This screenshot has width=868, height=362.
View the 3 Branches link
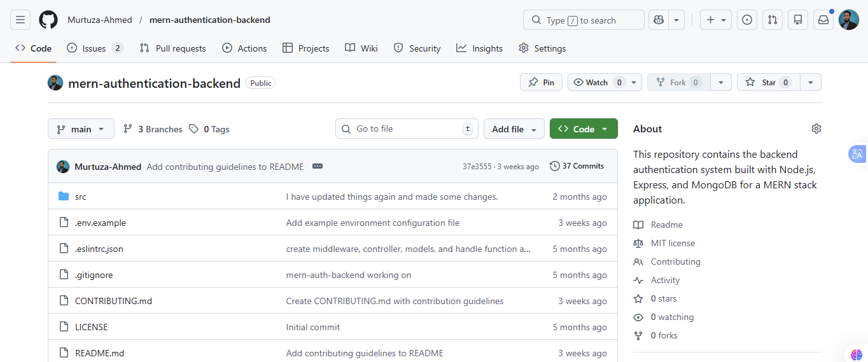(x=153, y=129)
